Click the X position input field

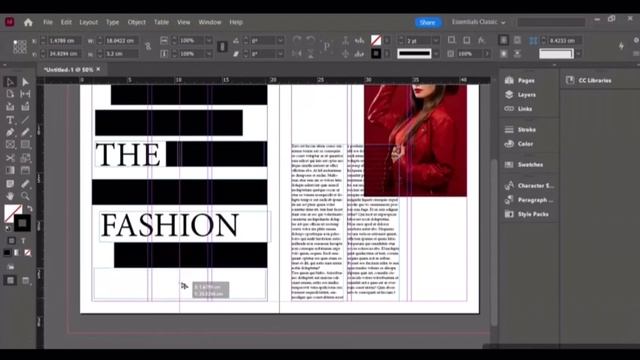pos(63,40)
